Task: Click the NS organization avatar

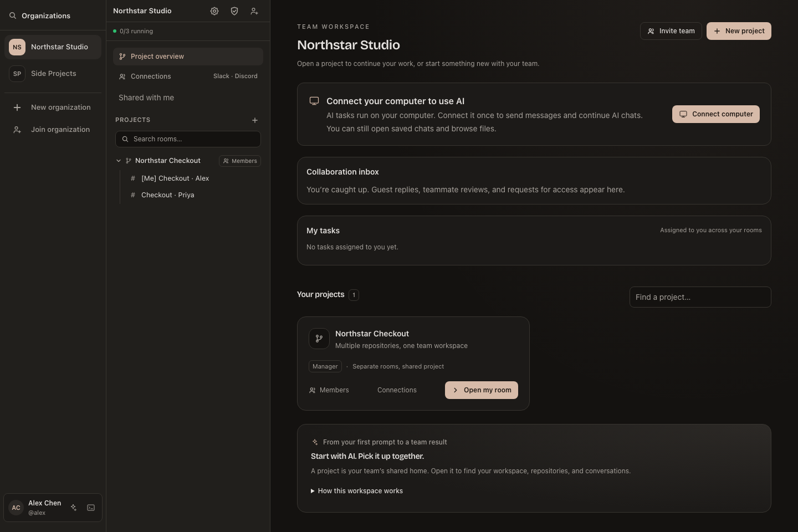Action: pyautogui.click(x=17, y=47)
